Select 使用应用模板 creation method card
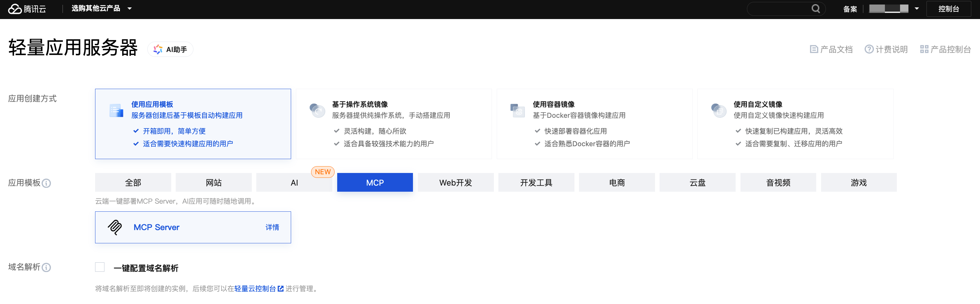Image resolution: width=980 pixels, height=304 pixels. click(193, 124)
